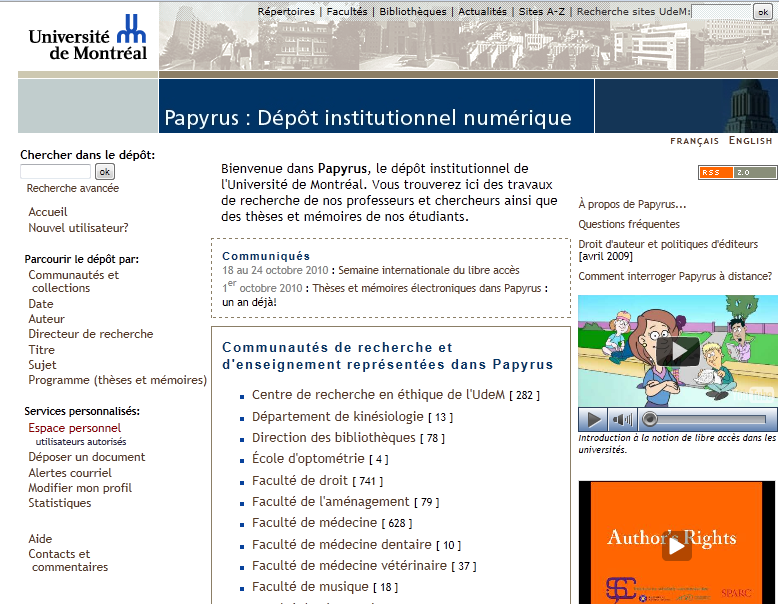779x604 pixels.
Task: Open Statistiques in the sidebar
Action: [x=60, y=503]
